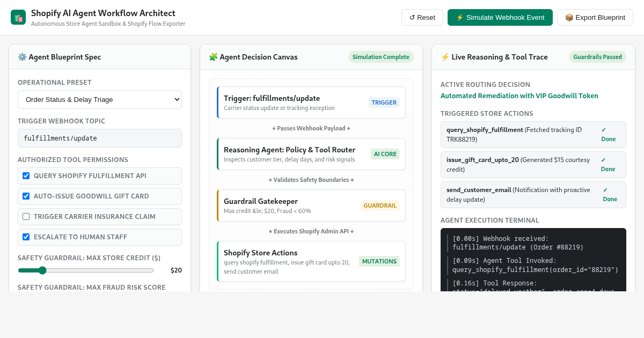Click the TRIGGER badge
Image resolution: width=644 pixels, height=338 pixels.
384,102
